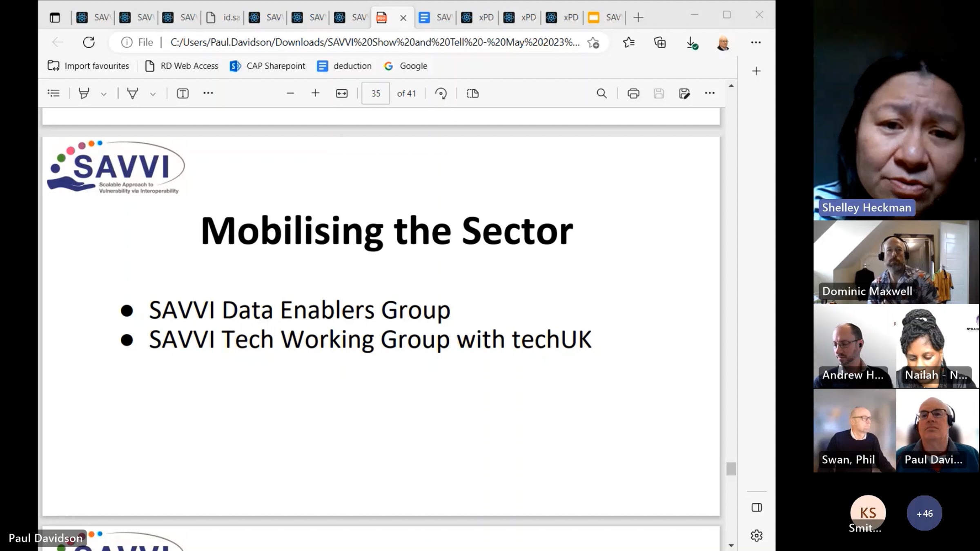Open the PDF page view options

[472, 93]
